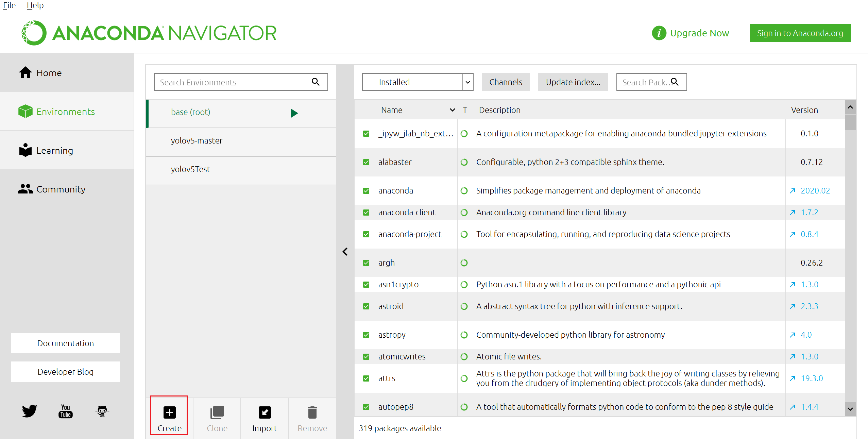Click the upgrade arrow for astropy 4.0
The image size is (868, 439).
tap(792, 335)
